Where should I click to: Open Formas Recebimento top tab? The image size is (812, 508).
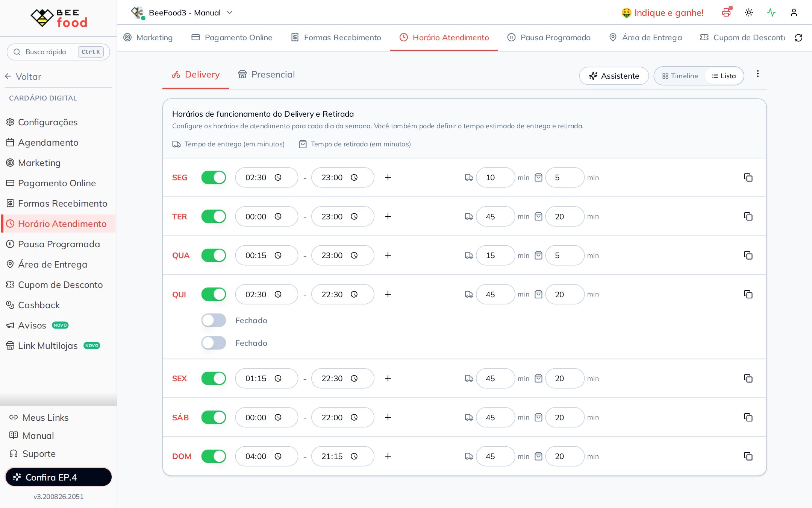[336, 38]
